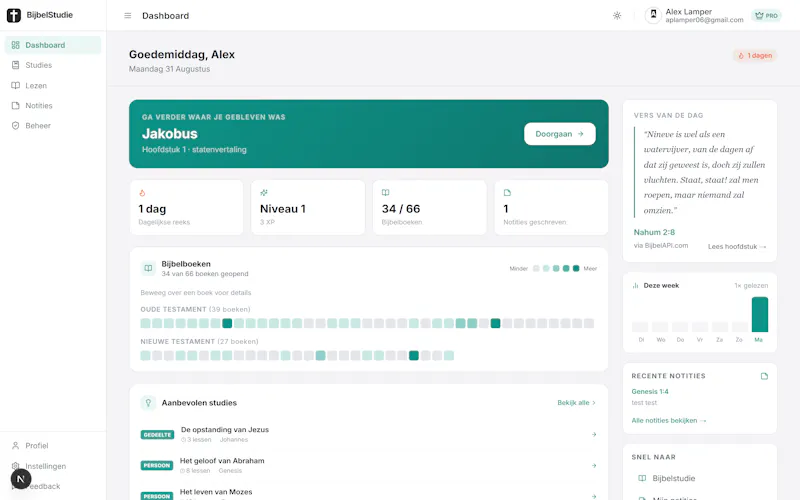Click the GEDEELTE tag badge

click(157, 435)
